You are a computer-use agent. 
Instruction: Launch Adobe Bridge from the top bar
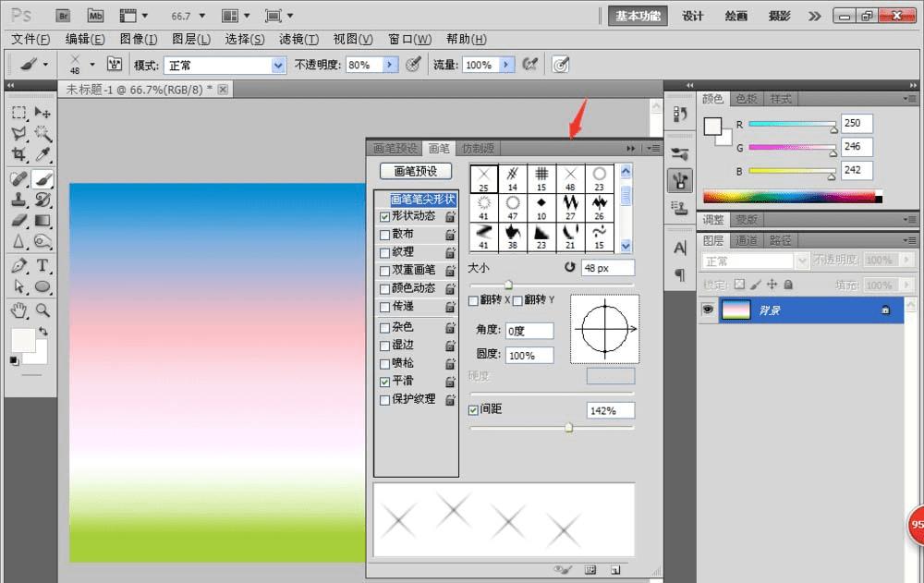pos(63,16)
